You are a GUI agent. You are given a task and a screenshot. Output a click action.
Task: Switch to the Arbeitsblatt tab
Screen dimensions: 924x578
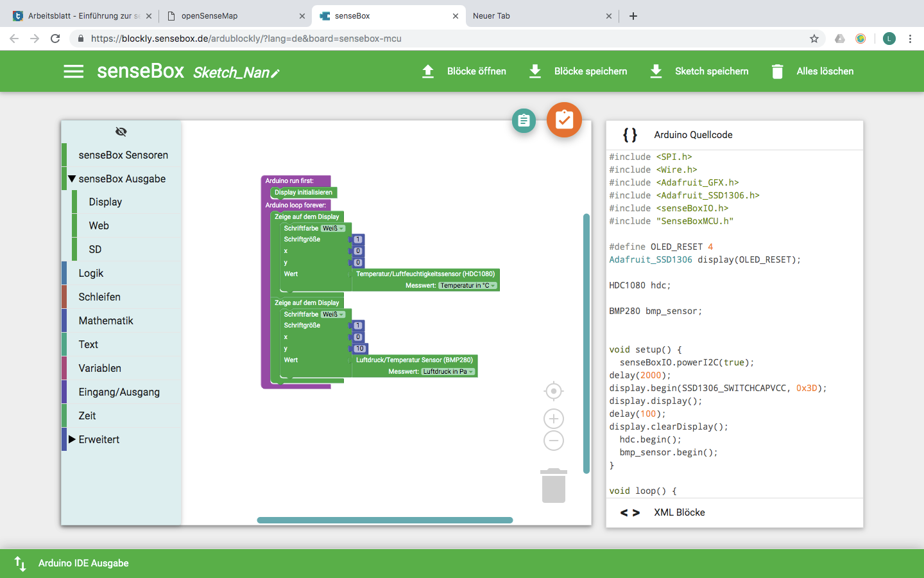(x=83, y=16)
